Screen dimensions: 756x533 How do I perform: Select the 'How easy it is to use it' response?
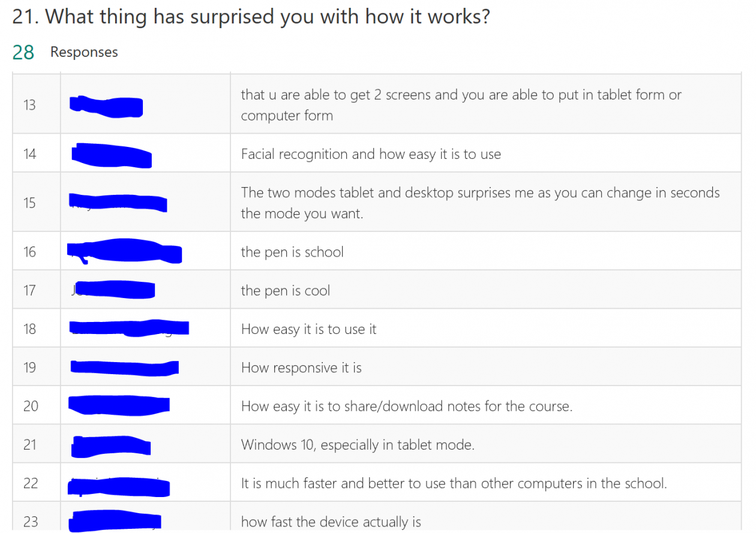(309, 329)
